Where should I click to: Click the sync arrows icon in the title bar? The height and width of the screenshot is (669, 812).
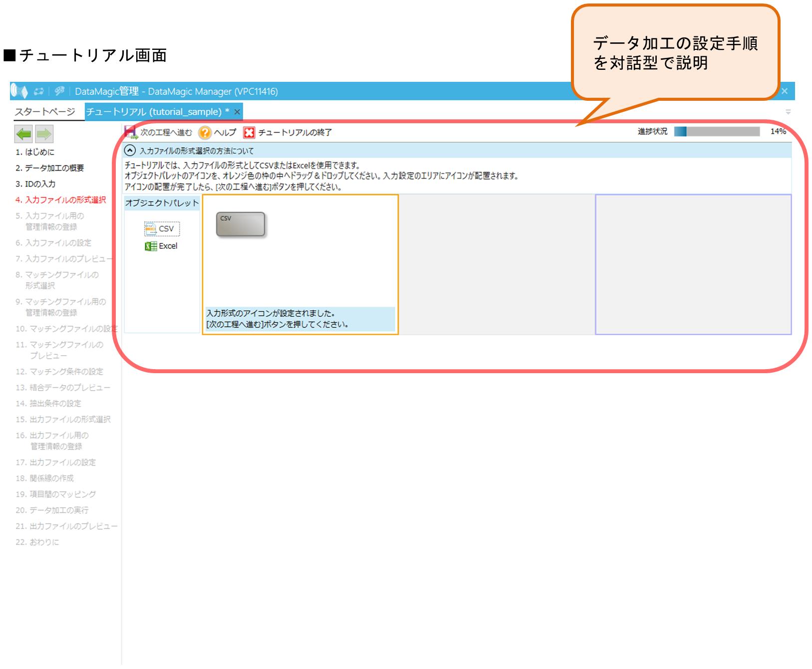click(38, 91)
